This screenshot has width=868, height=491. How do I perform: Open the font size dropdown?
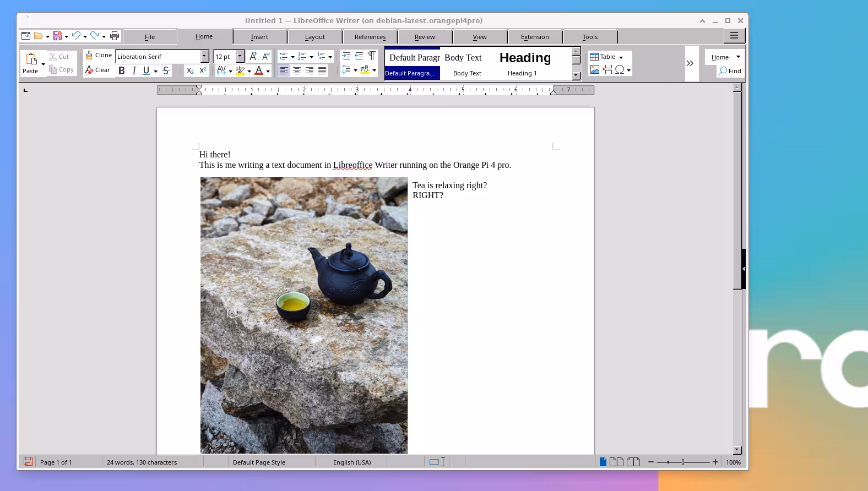[x=240, y=57]
